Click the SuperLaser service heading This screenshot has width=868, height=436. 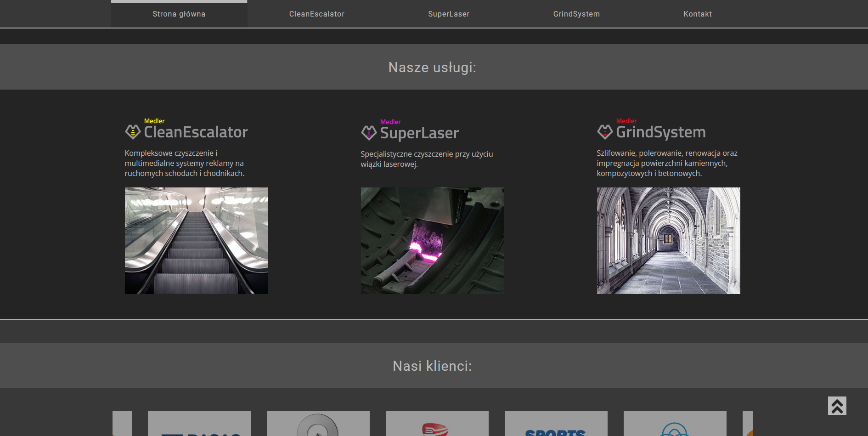point(419,133)
